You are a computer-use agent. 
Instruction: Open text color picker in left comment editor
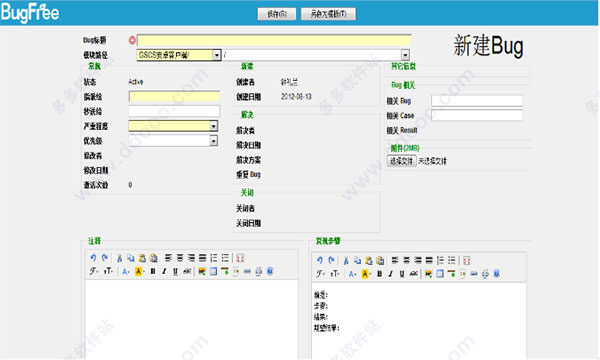(x=126, y=271)
